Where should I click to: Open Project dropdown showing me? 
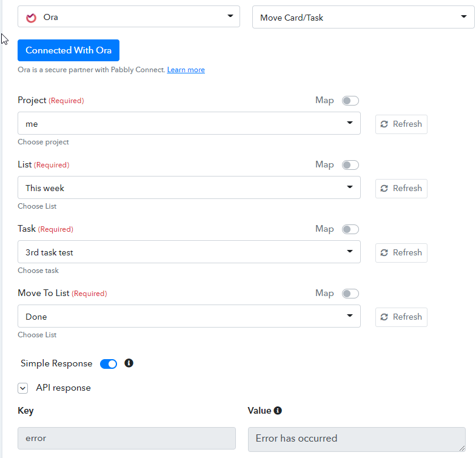tap(189, 123)
